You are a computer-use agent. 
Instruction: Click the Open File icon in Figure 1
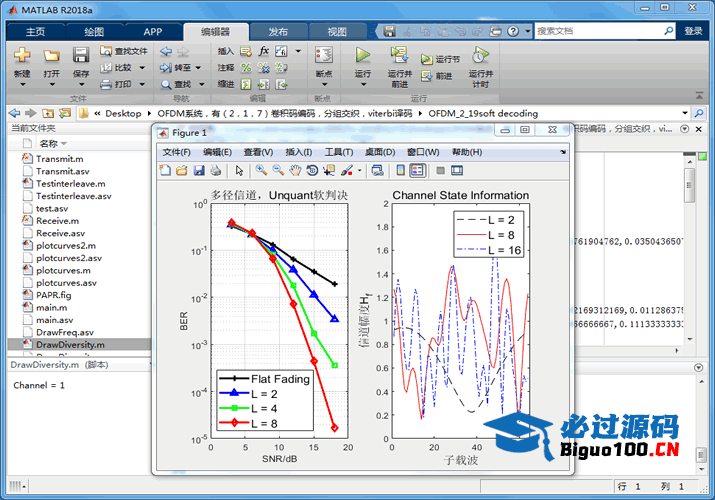coord(181,170)
